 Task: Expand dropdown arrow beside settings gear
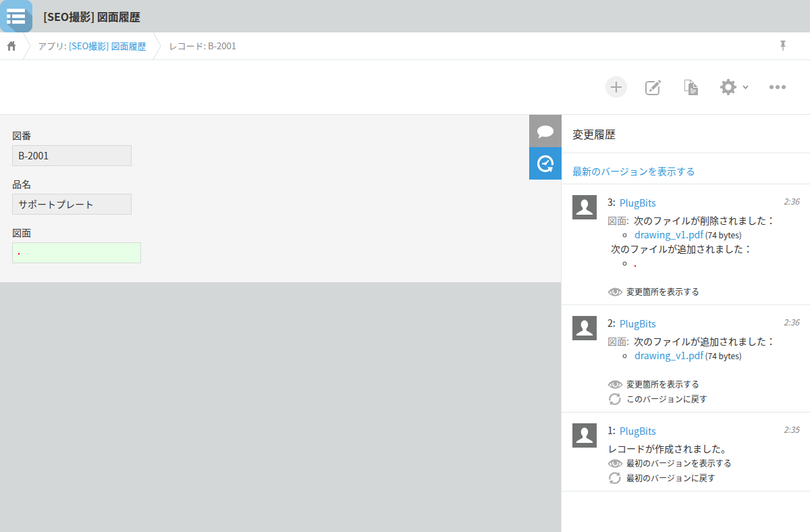click(745, 87)
